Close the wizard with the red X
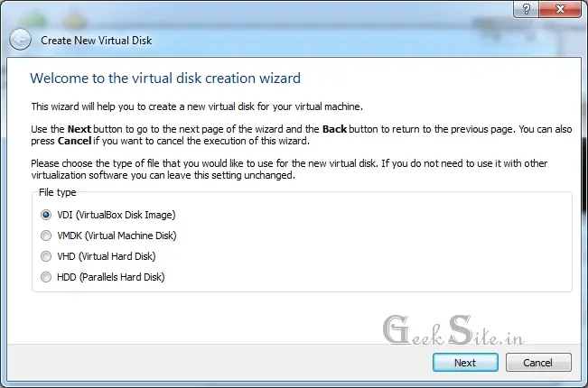The image size is (588, 388). point(560,9)
